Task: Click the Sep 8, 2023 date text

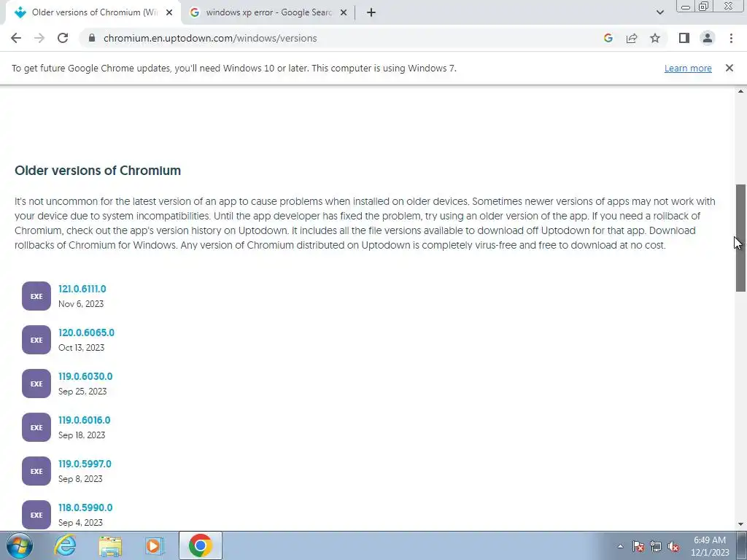Action: pyautogui.click(x=80, y=479)
